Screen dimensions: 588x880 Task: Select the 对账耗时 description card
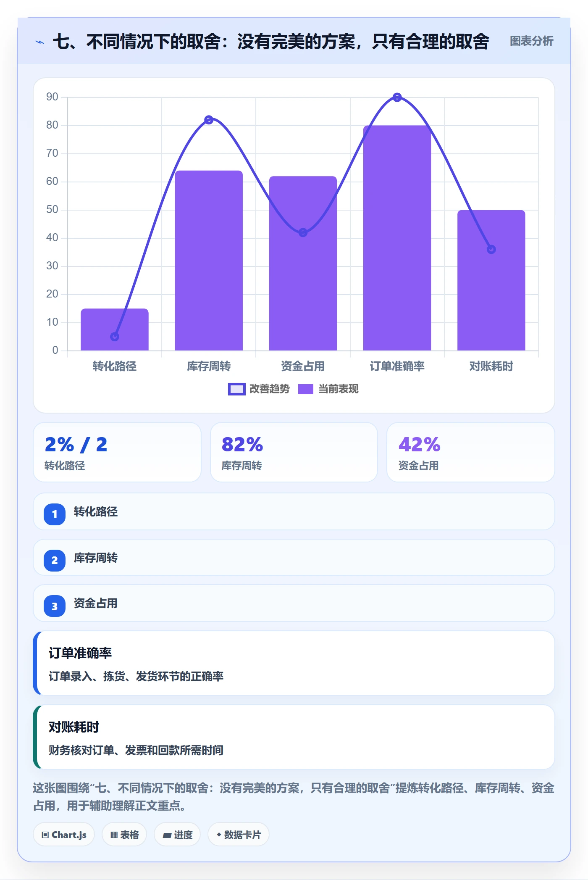click(x=294, y=737)
